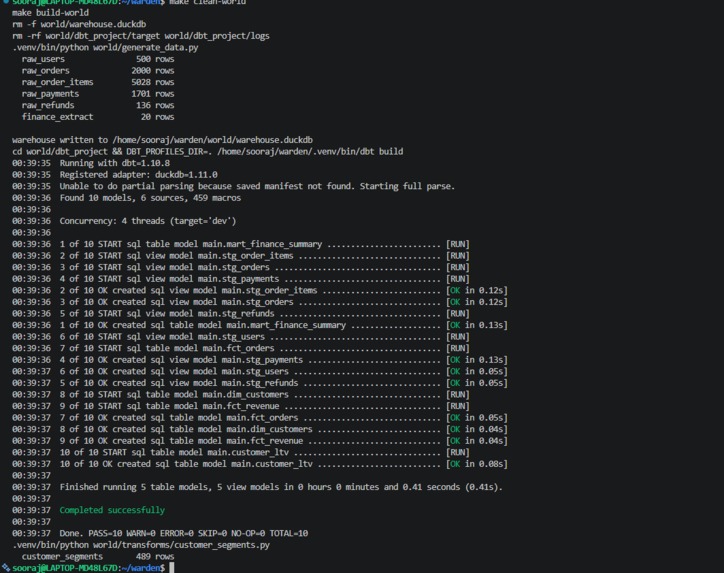The image size is (724, 573).
Task: Click '.venv/bin/python world/generate_data.py' line
Action: point(105,48)
